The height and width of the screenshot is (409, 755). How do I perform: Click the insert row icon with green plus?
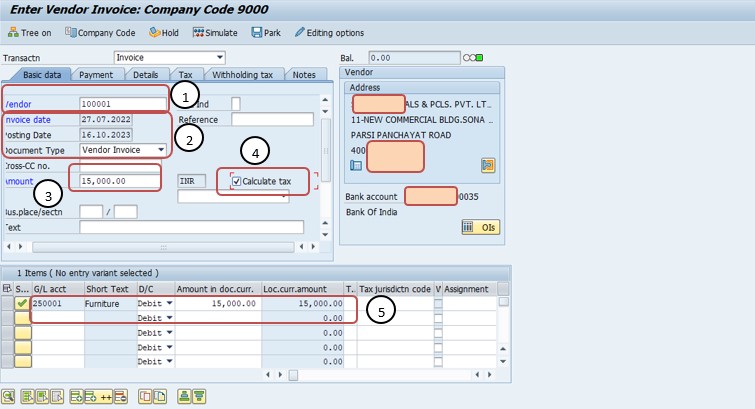coord(77,396)
